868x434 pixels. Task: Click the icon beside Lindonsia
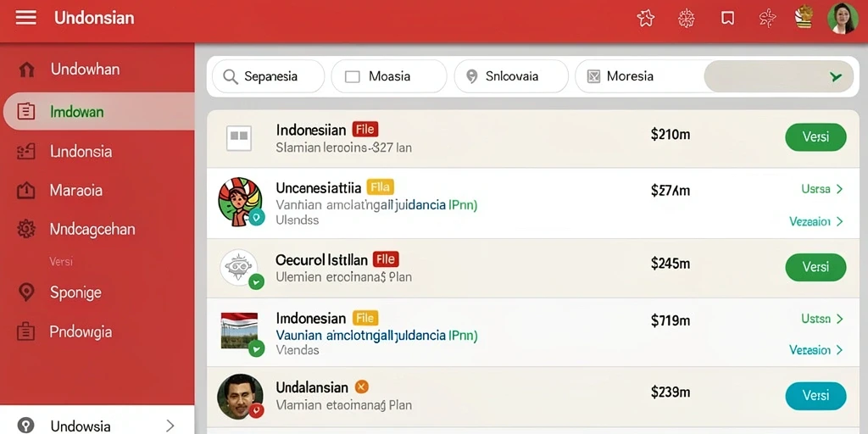26,152
